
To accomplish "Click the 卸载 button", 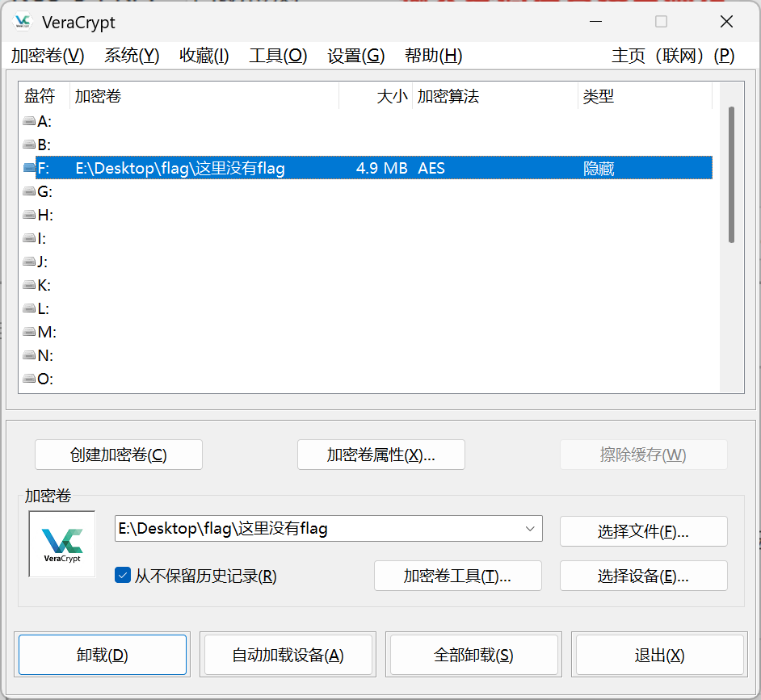I will [103, 655].
